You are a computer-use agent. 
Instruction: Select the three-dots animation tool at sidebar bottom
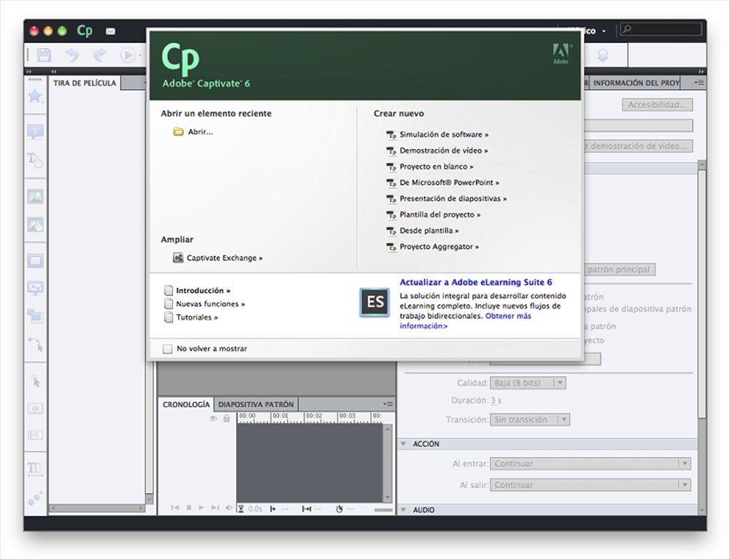[35, 498]
